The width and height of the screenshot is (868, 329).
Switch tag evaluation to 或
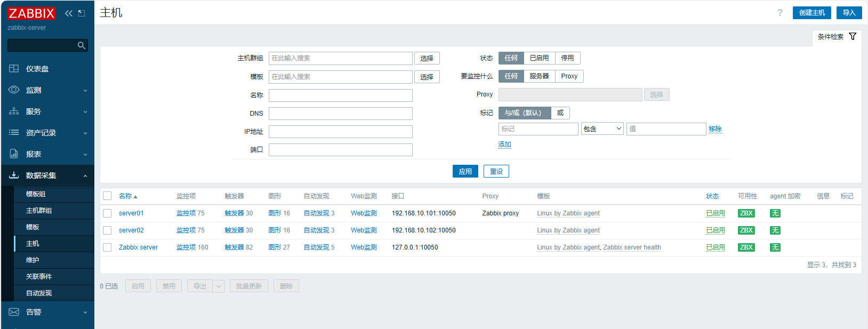coord(560,113)
